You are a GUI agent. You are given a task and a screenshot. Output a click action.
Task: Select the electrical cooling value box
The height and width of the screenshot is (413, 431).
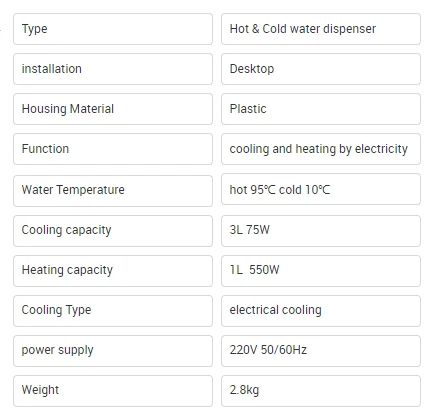321,310
